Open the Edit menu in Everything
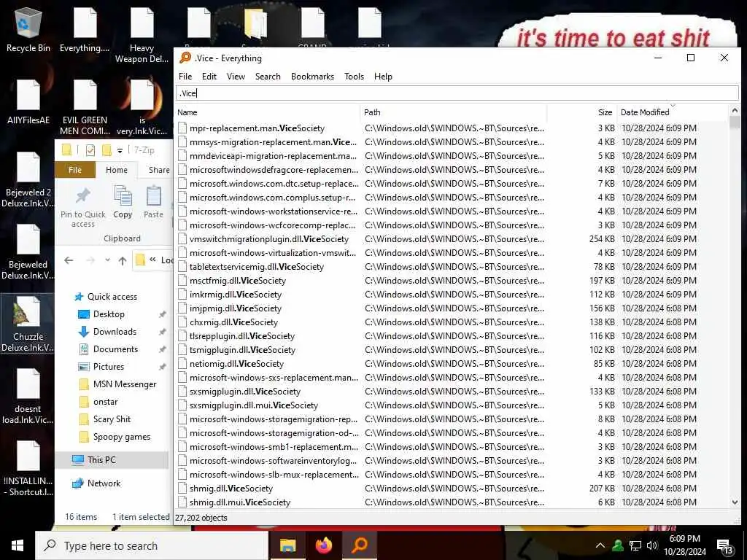Screen dimensions: 747x560 [x=209, y=76]
